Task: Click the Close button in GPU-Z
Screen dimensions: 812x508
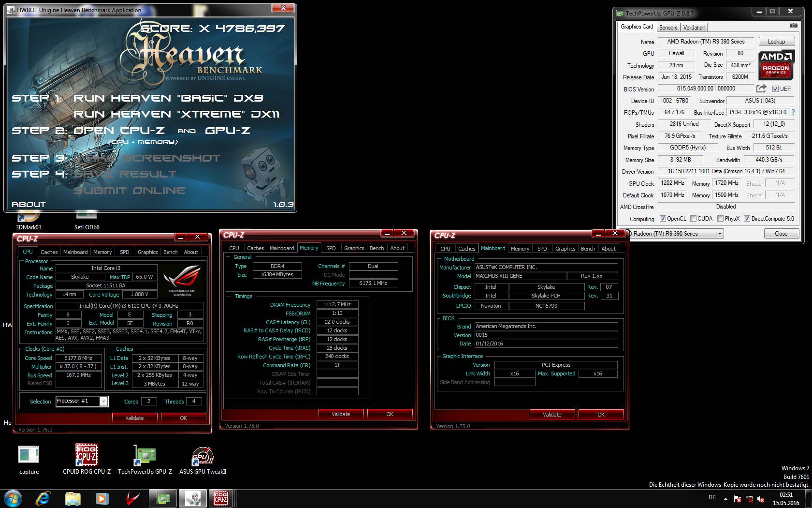Action: [x=781, y=234]
